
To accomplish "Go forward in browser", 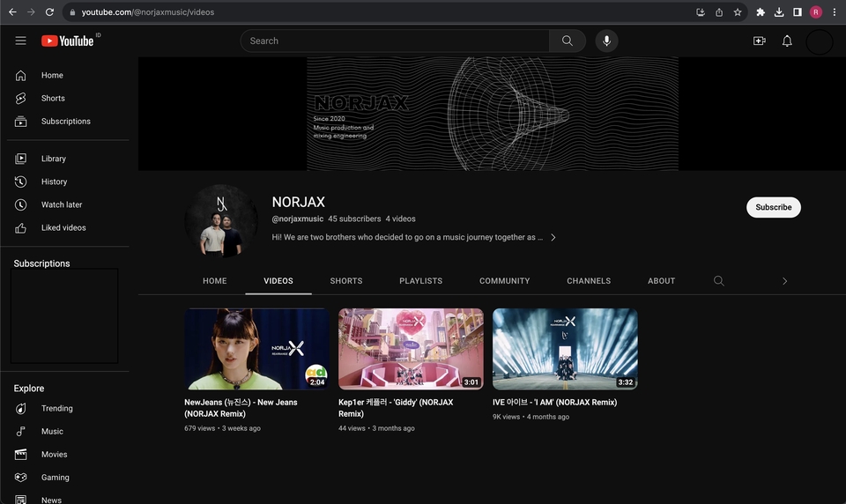I will (31, 11).
